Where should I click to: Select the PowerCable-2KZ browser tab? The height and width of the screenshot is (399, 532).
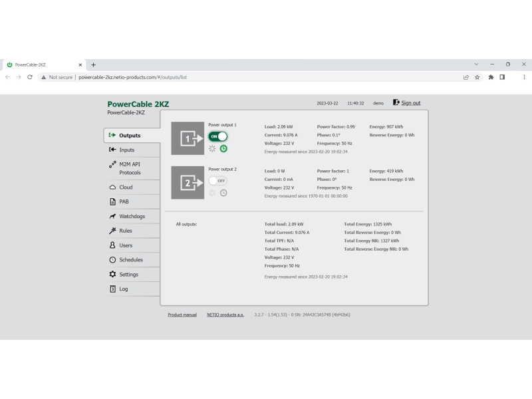pos(44,65)
